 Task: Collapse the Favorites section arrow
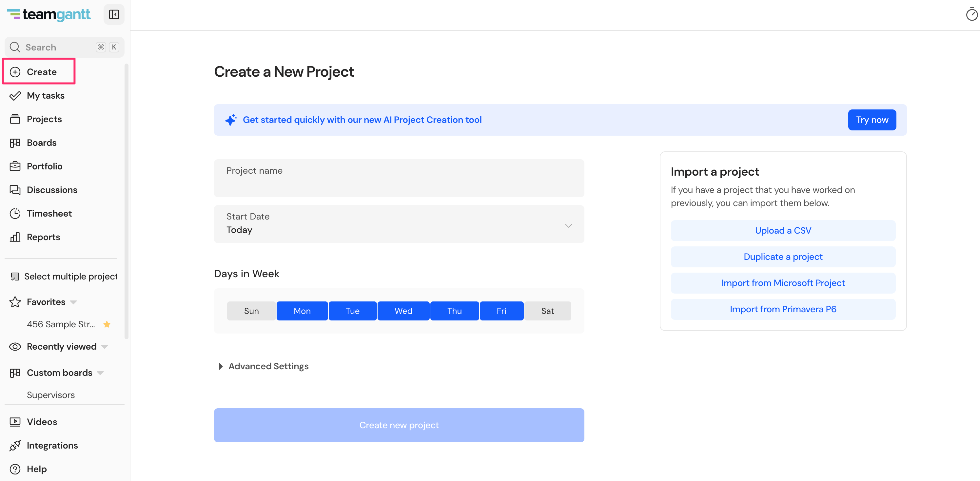point(73,302)
